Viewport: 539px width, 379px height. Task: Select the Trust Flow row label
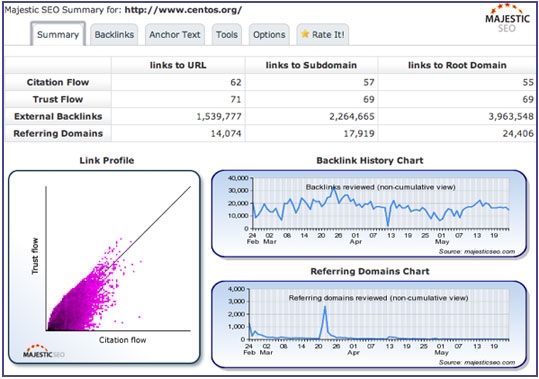(x=58, y=99)
